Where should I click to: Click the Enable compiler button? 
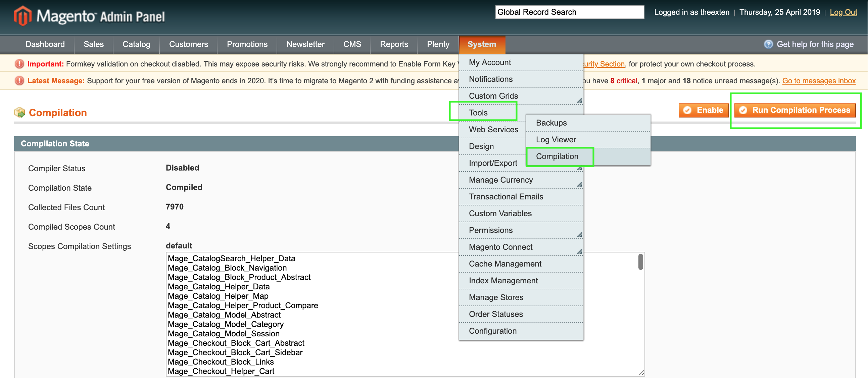[704, 110]
